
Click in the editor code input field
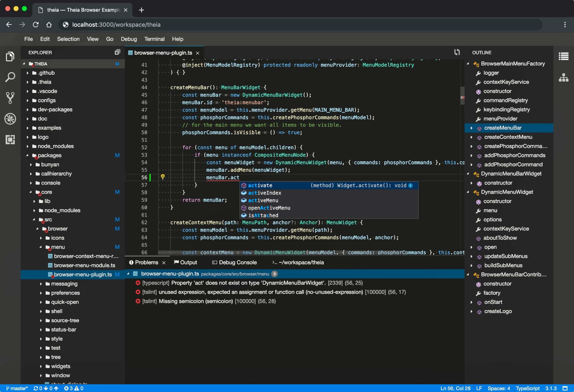pyautogui.click(x=240, y=177)
